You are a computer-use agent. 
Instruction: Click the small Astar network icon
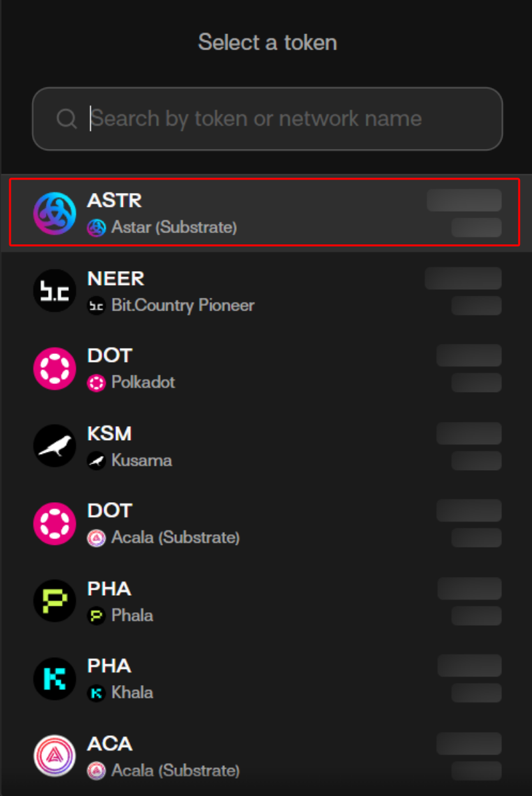click(x=97, y=228)
